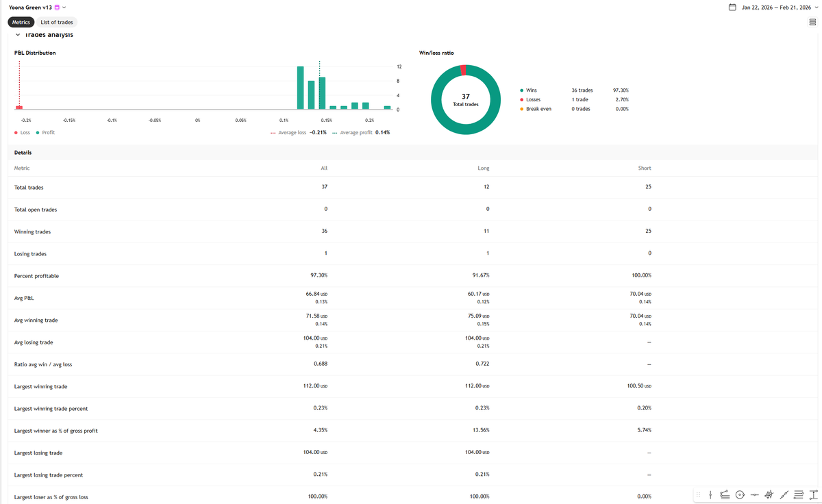Click the green Profit legend dot
Image resolution: width=822 pixels, height=504 pixels.
coord(37,132)
